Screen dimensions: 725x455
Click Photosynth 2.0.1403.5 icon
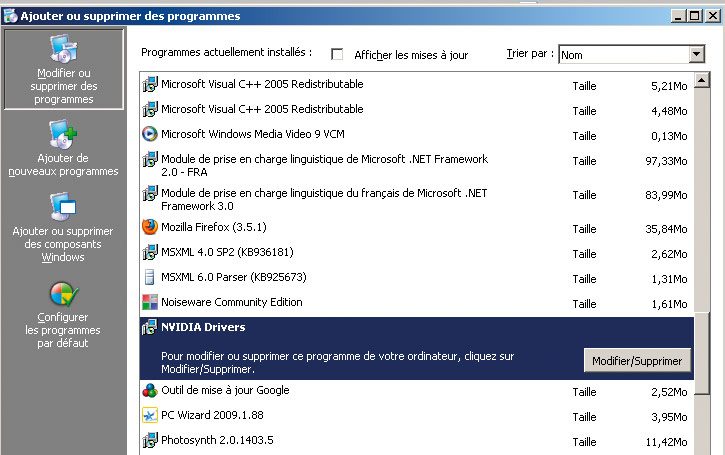click(x=150, y=440)
